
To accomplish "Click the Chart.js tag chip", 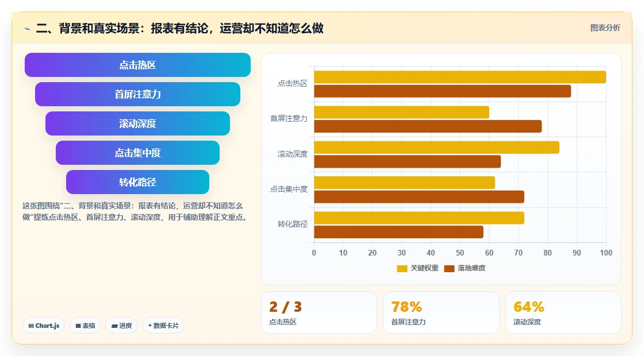I will point(44,326).
